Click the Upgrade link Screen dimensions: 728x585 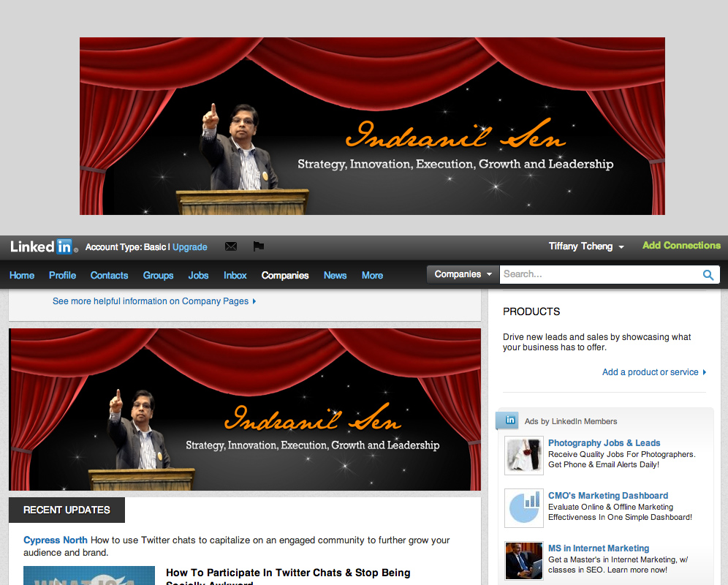(189, 246)
